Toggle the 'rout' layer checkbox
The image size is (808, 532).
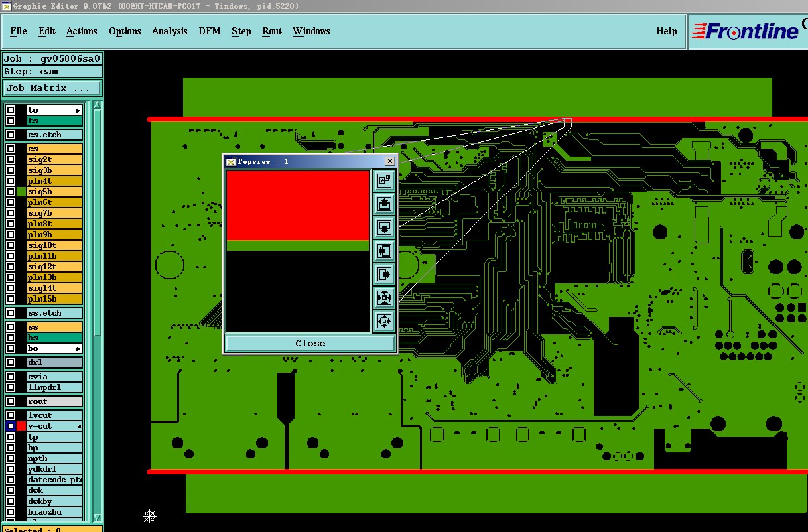pos(11,401)
